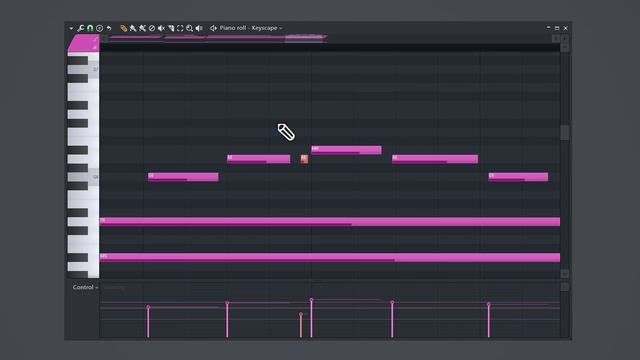The image size is (640, 360).
Task: Maximize the piano roll window
Action: (x=557, y=28)
